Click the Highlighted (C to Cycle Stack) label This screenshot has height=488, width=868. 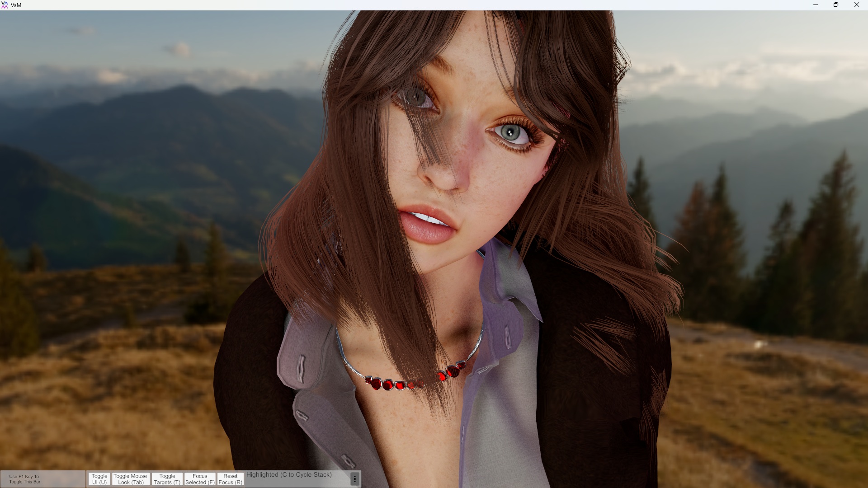[x=289, y=474]
